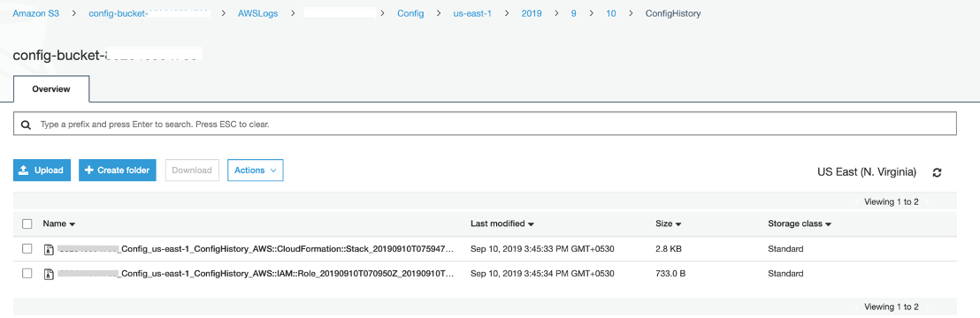The width and height of the screenshot is (980, 318).
Task: Tick the select-all checkbox in header row
Action: coord(27,223)
